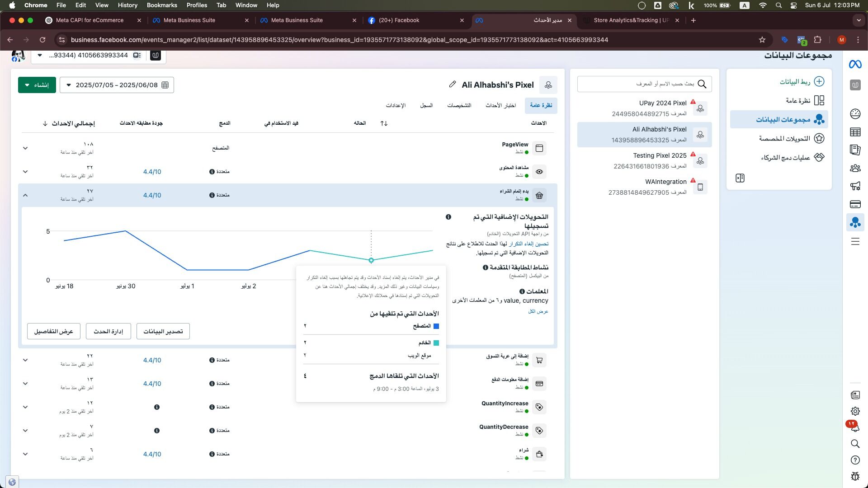Viewport: 868px width, 488px height.
Task: Collapse the initiate checkout expanded row
Action: [25, 195]
